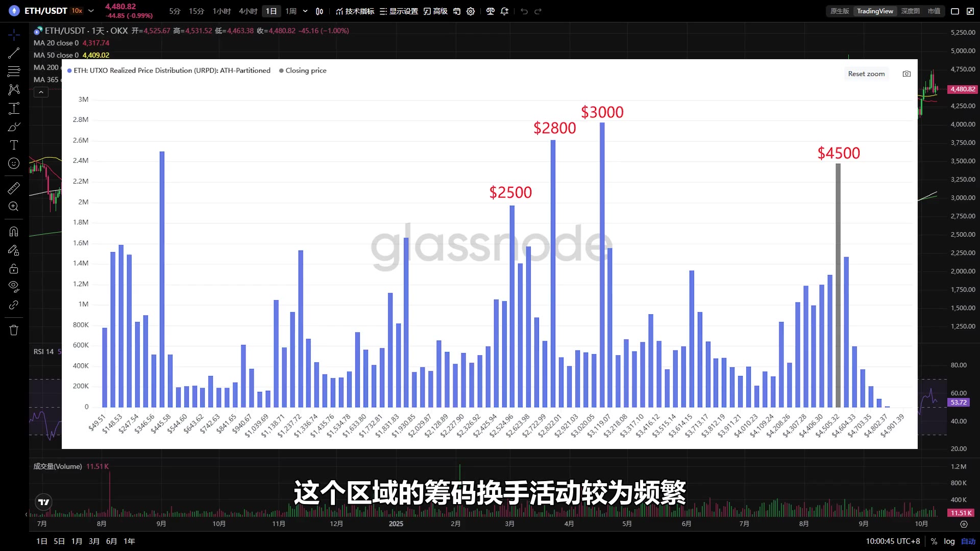Open the chart settings gear

point(471,11)
